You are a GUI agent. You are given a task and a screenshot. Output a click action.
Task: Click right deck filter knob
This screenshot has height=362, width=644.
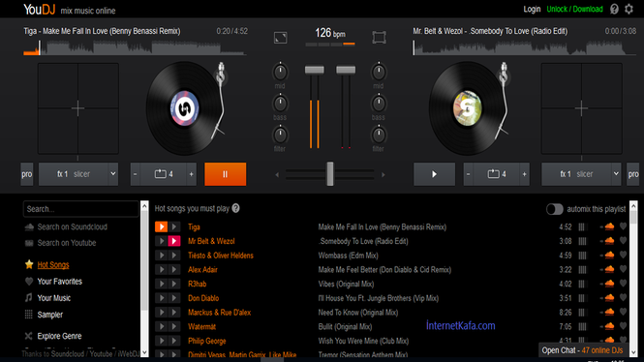click(379, 136)
